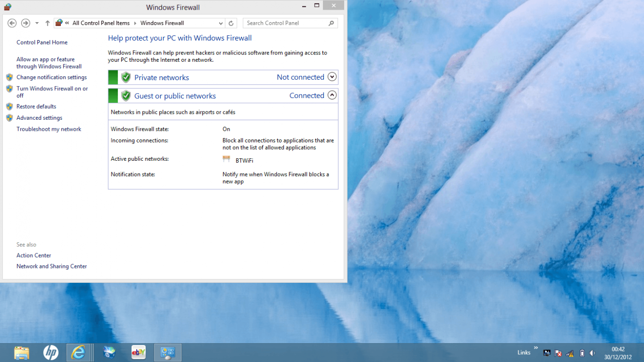Click the Private networks heading

point(162,78)
